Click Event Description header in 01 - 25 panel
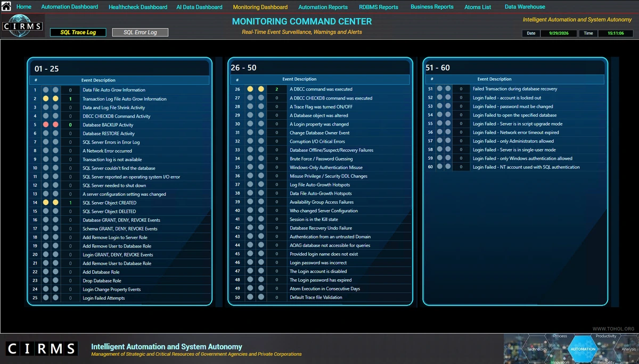The image size is (639, 364). [99, 80]
